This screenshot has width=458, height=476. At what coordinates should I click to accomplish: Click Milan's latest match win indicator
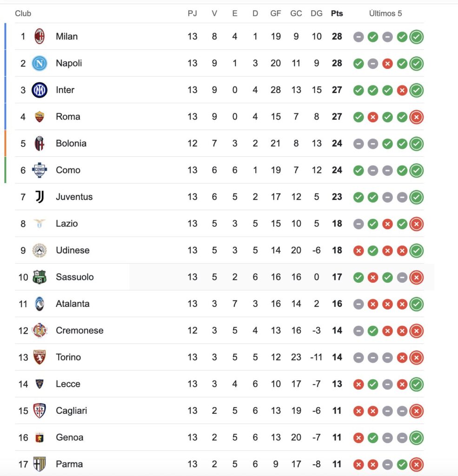pyautogui.click(x=417, y=37)
